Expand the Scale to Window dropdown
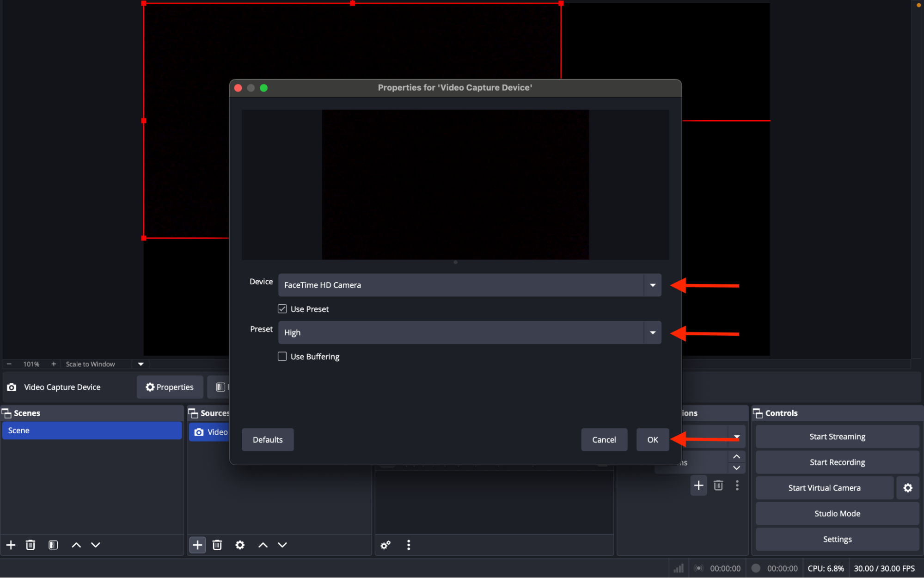 tap(140, 364)
